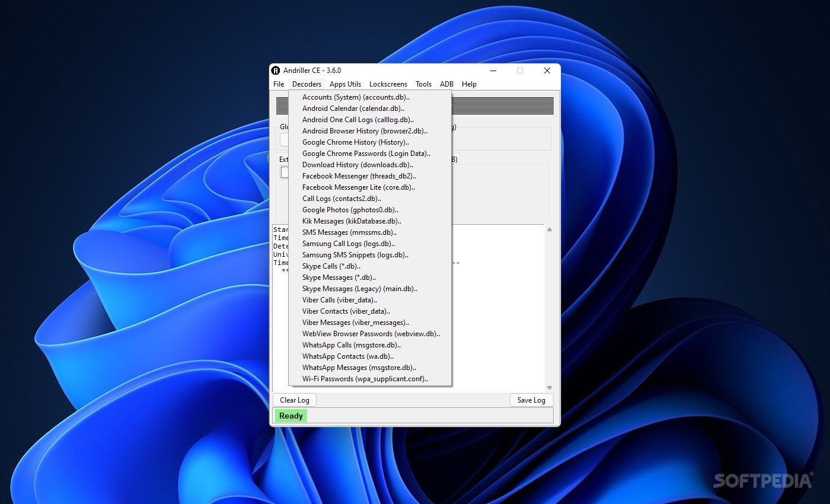Select Google Chrome History decoder

tap(370, 142)
